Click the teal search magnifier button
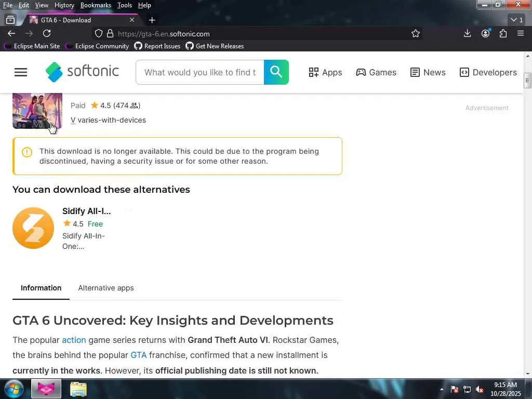Screen dimensions: 532x399 point(276,72)
